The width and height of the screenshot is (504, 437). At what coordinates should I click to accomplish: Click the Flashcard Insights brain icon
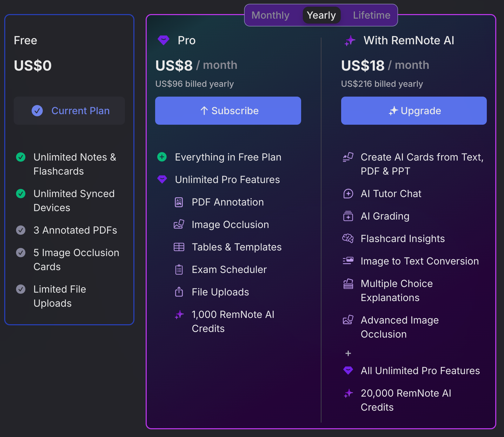click(x=348, y=239)
